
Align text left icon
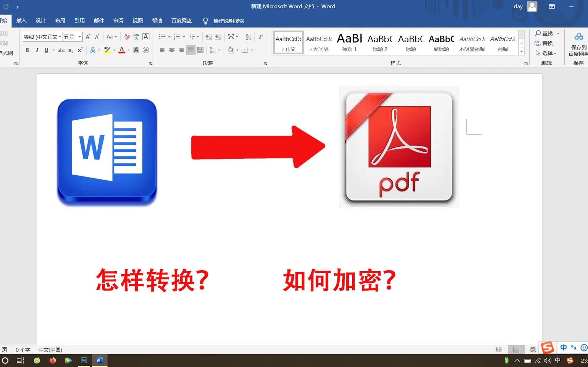(x=162, y=50)
